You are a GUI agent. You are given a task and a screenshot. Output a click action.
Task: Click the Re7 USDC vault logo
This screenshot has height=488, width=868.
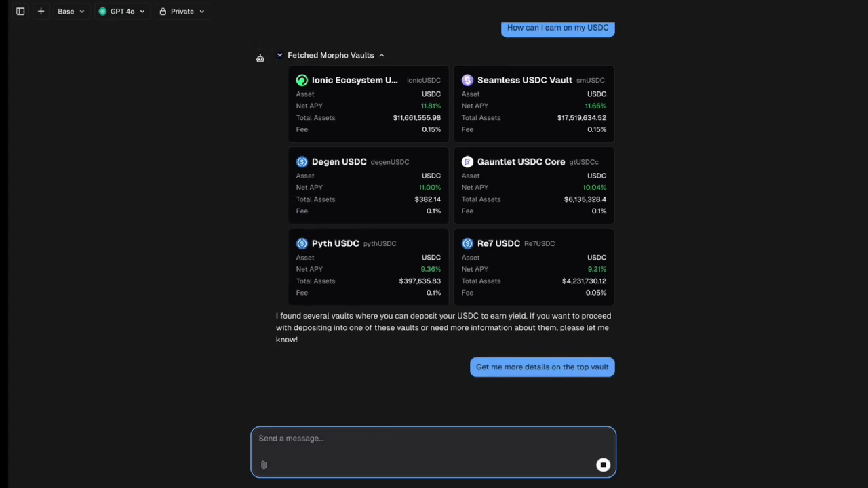tap(467, 243)
